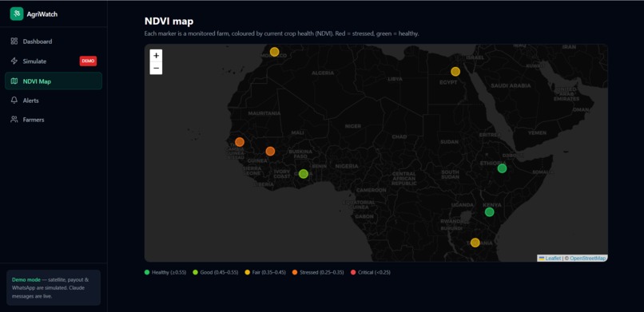Click the MAURITANIA label on map

(264, 113)
